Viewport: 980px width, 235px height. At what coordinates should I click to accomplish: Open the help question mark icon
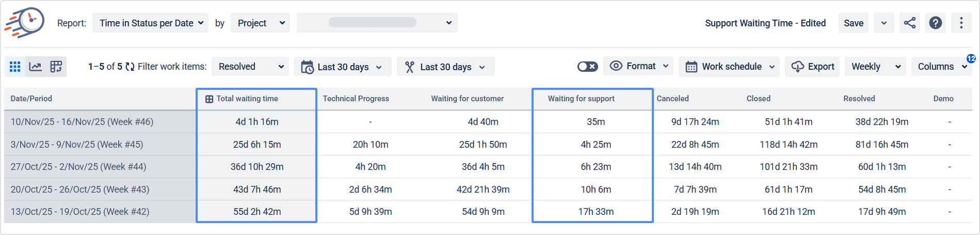936,23
